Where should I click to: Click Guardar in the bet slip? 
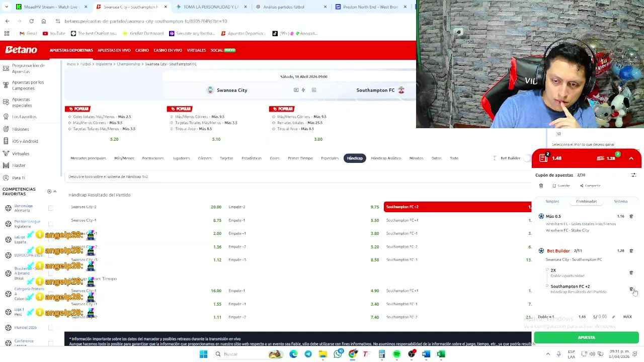[561, 186]
